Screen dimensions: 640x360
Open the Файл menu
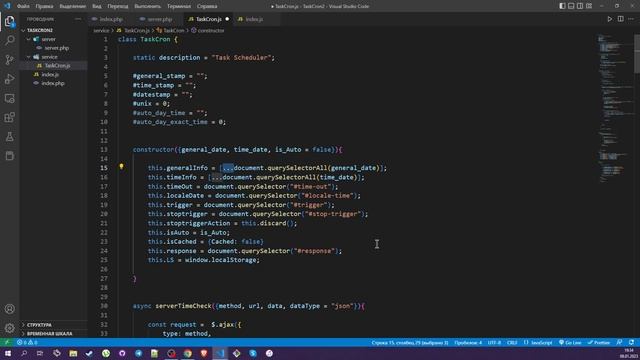[23, 6]
